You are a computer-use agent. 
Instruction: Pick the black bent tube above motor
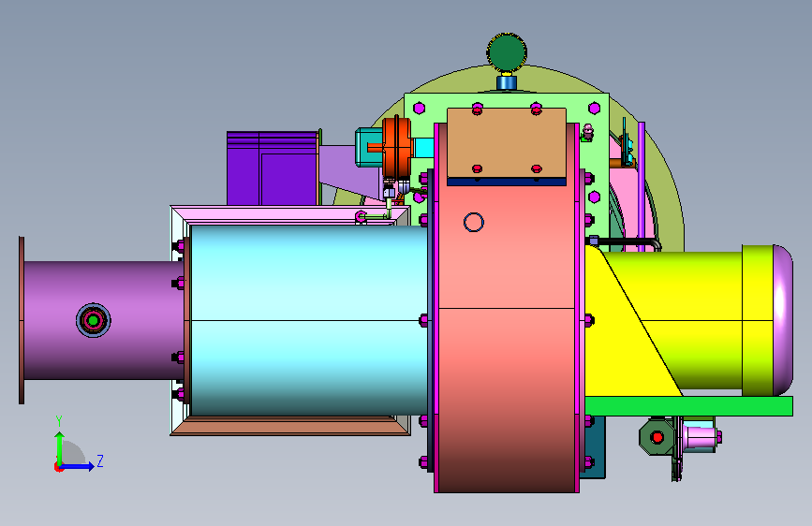pyautogui.click(x=627, y=241)
